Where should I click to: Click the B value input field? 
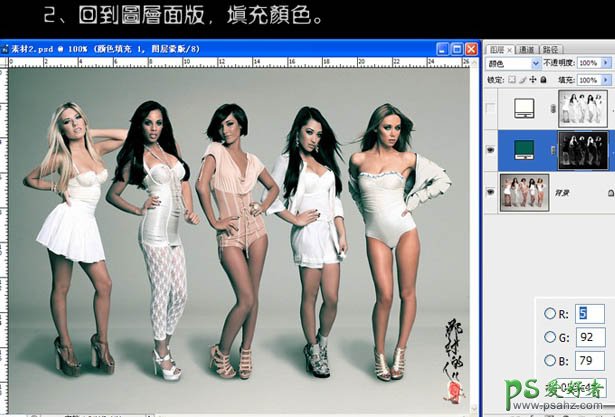(x=592, y=360)
